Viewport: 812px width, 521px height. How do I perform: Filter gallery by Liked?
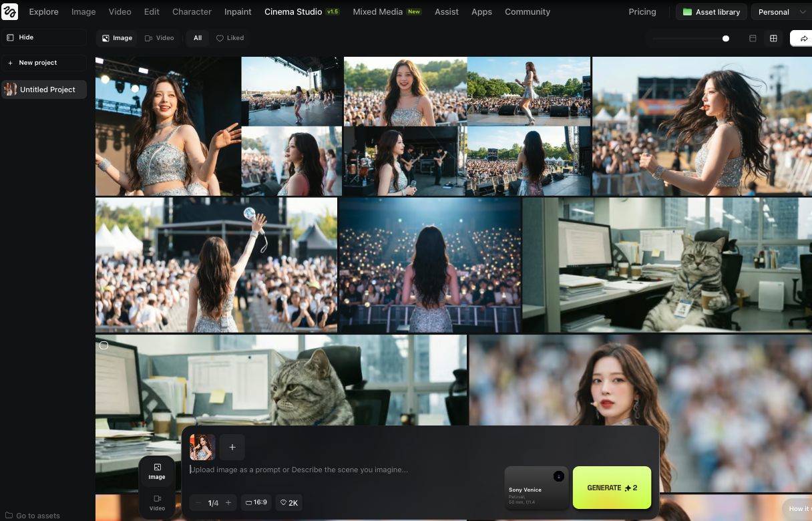click(x=230, y=38)
